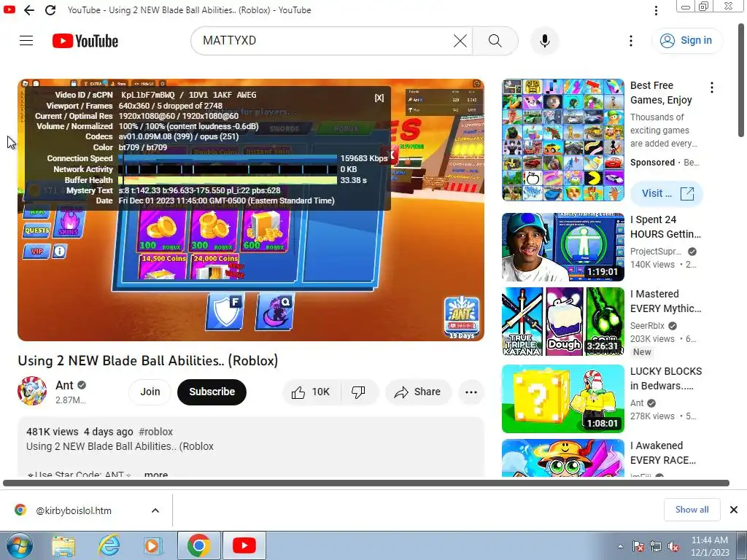Share the video

pyautogui.click(x=417, y=392)
